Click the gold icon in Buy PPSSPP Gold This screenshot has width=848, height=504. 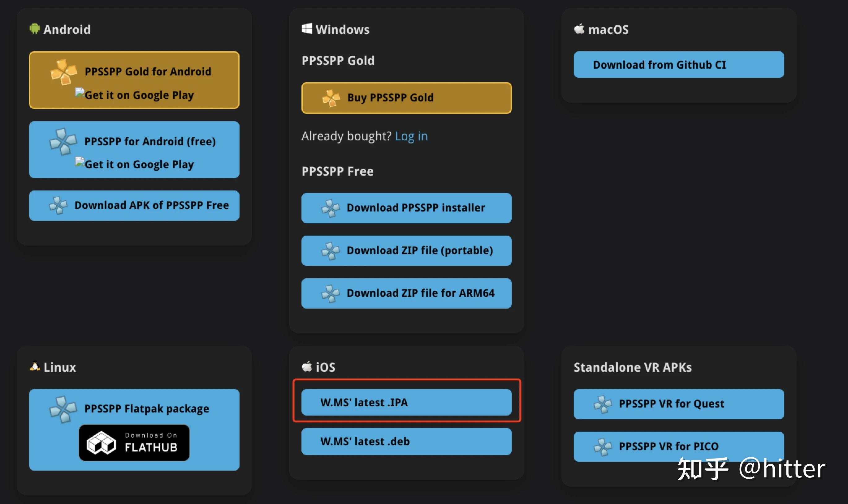331,98
